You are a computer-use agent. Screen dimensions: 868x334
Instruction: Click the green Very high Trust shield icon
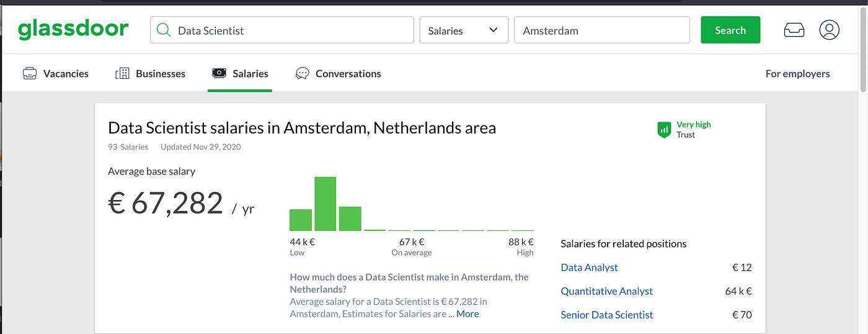(x=664, y=130)
